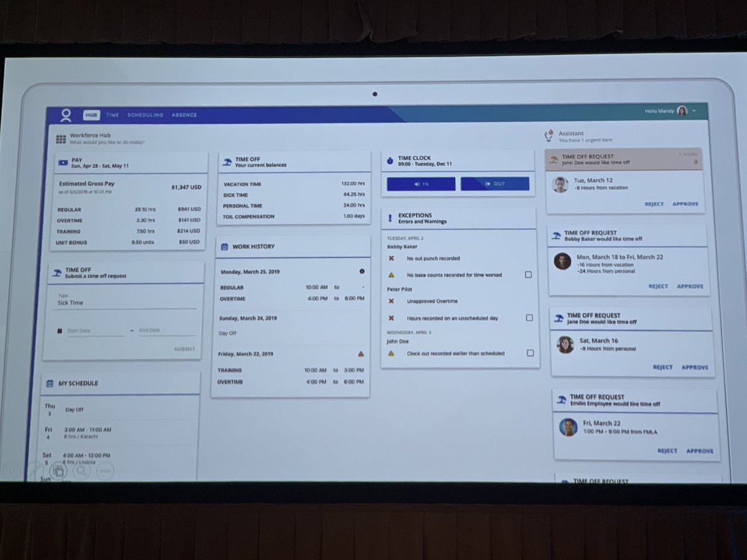This screenshot has height=560, width=747.
Task: Check the box for Clock out recorded earlier
Action: 530,353
